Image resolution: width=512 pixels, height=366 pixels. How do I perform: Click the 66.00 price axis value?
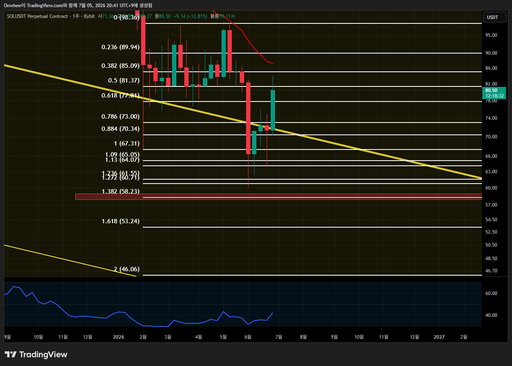pyautogui.click(x=491, y=156)
